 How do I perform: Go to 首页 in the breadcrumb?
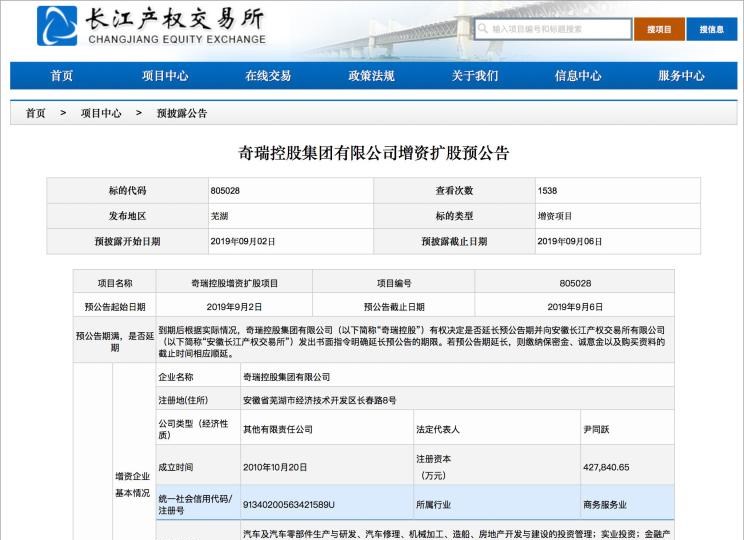coord(36,113)
